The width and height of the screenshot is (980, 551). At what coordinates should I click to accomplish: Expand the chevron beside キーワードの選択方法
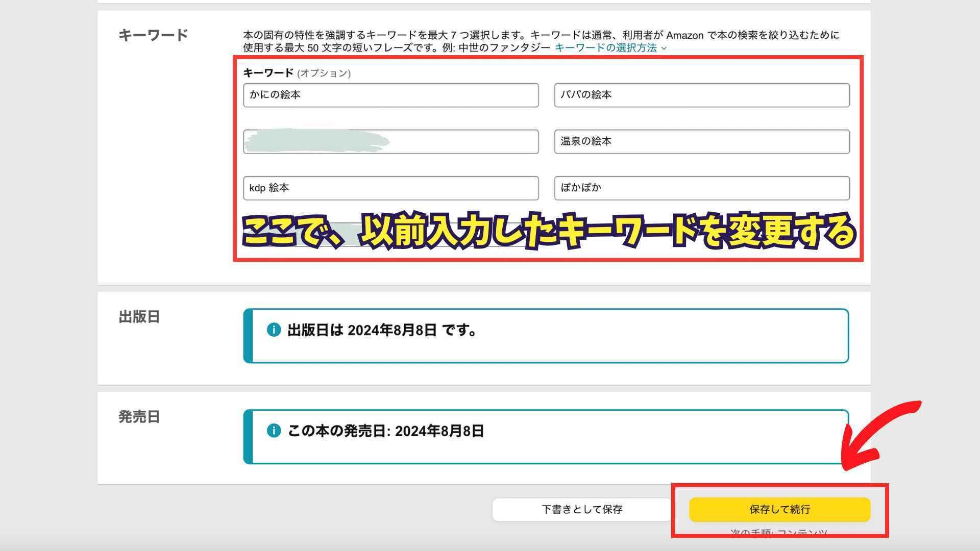(664, 48)
